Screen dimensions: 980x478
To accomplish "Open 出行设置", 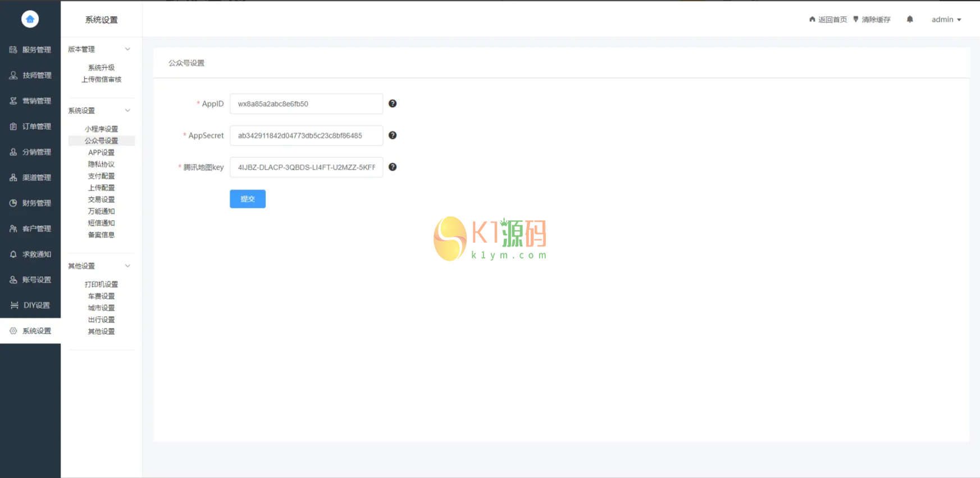I will pyautogui.click(x=101, y=320).
